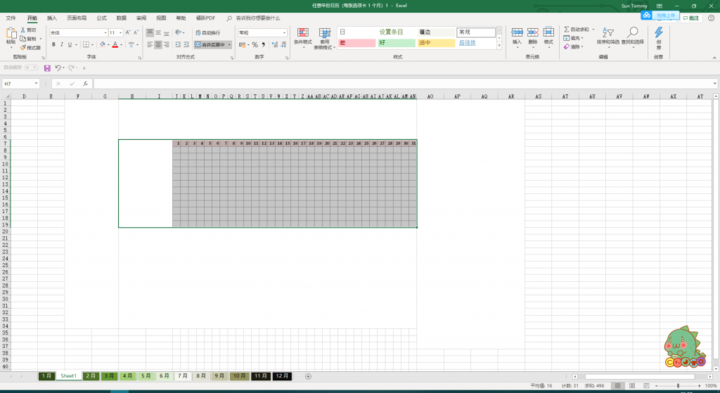Click the Paste clipboard icon
Viewport: 720px width, 393px height.
[x=11, y=34]
